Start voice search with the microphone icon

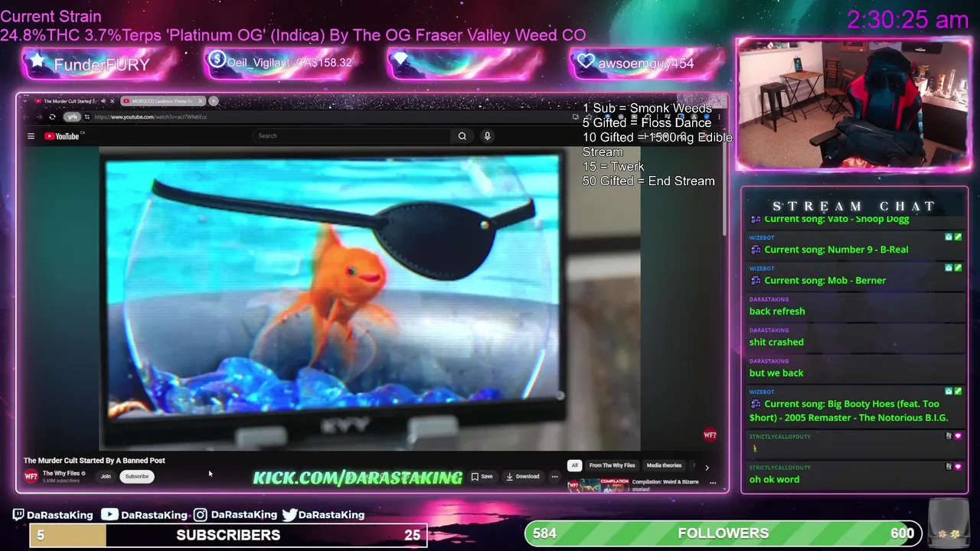pos(487,135)
